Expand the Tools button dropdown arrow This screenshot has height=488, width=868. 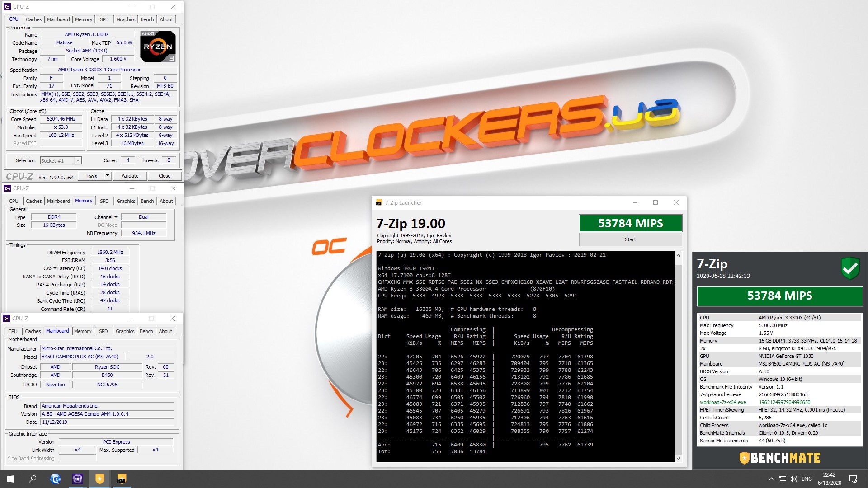click(108, 176)
